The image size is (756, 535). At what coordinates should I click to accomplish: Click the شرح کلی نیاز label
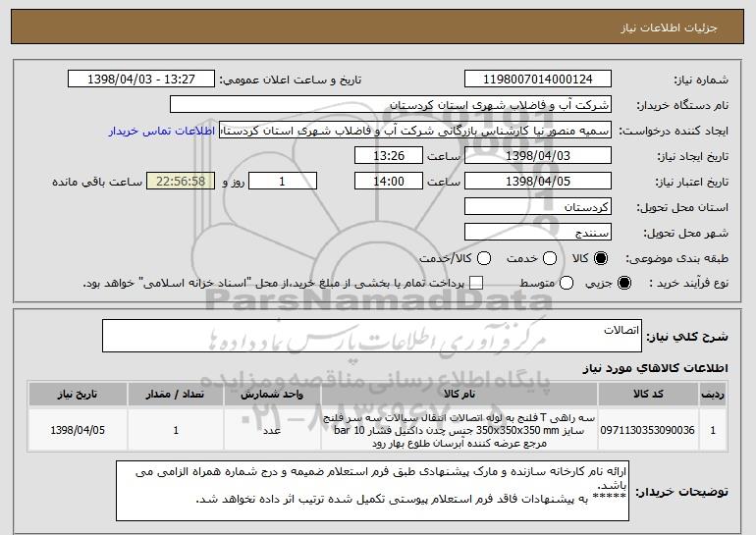point(687,337)
